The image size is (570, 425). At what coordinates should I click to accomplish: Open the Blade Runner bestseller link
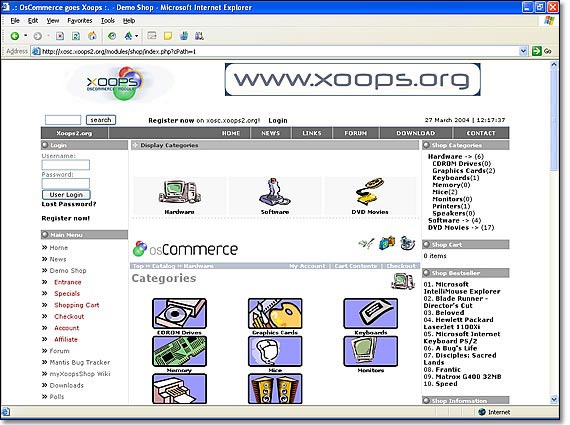click(x=456, y=302)
